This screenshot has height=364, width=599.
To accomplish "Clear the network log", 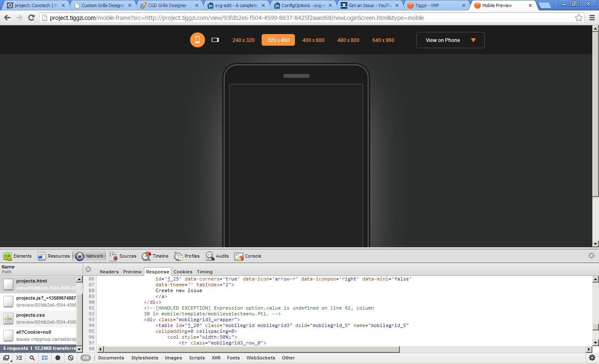I will (x=71, y=358).
